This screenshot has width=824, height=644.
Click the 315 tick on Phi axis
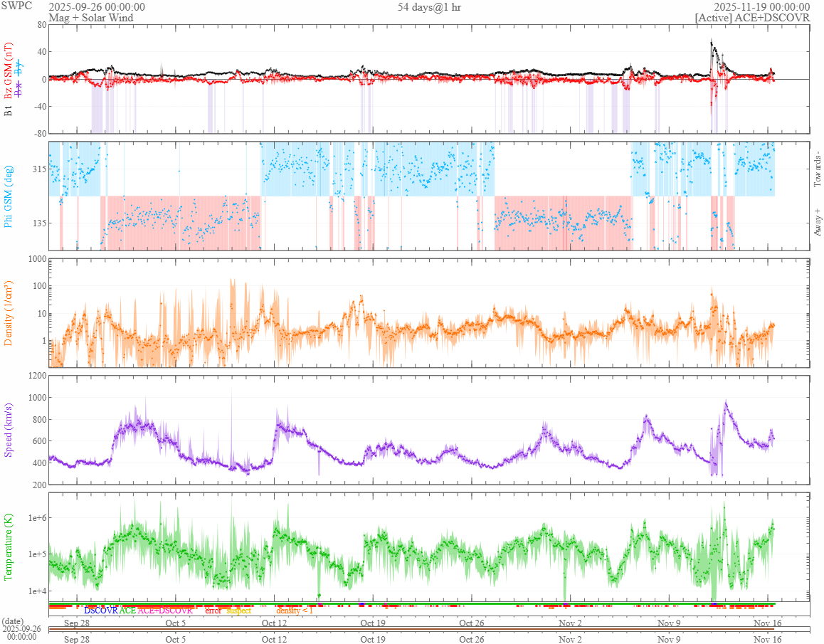click(39, 169)
